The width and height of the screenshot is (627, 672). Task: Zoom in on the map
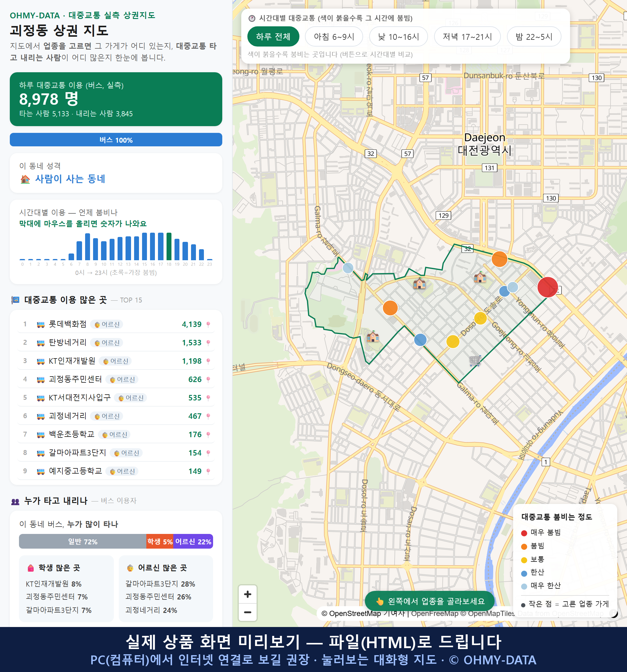coord(247,594)
